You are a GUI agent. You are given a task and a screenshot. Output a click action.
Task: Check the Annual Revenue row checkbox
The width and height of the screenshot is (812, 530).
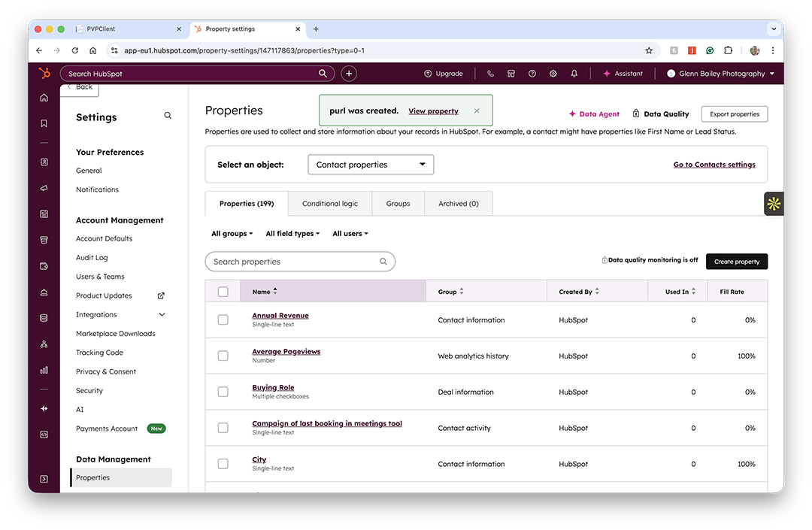tap(223, 320)
